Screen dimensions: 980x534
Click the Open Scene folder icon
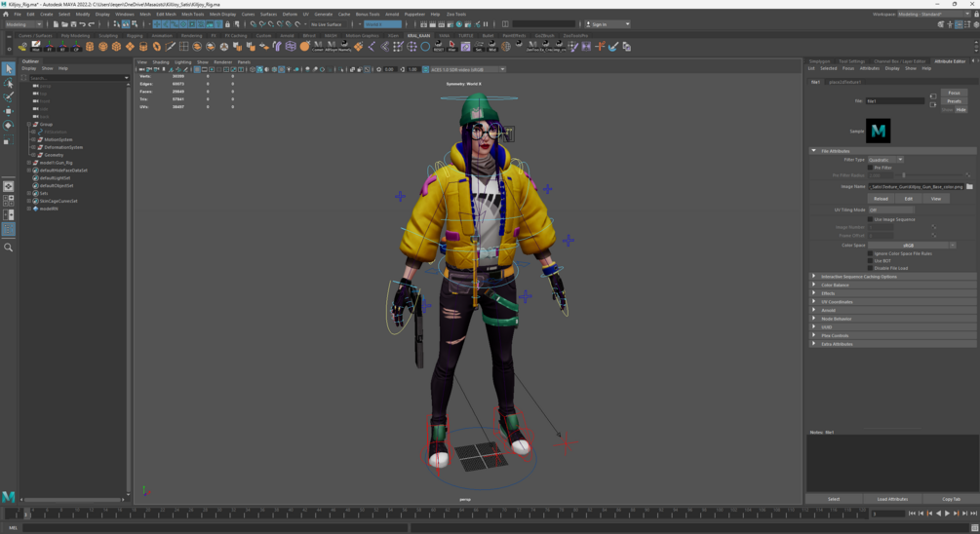64,24
